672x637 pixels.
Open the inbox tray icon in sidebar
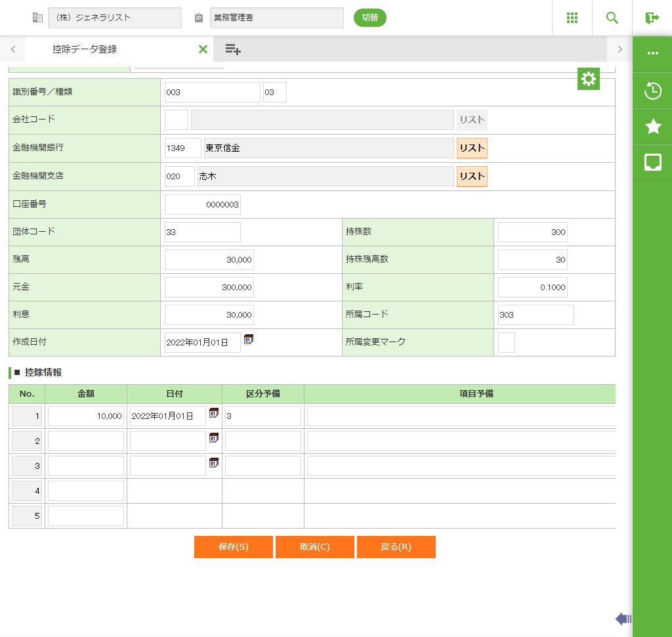tap(652, 162)
